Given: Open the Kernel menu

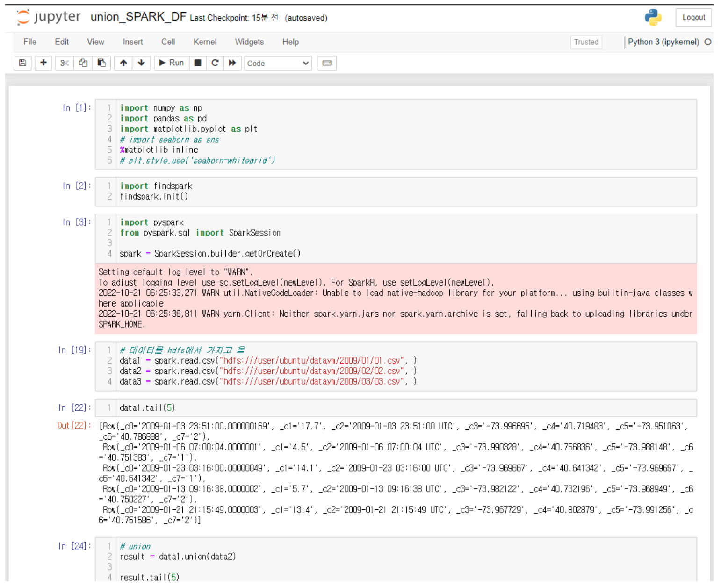Looking at the screenshot, I should (x=204, y=42).
